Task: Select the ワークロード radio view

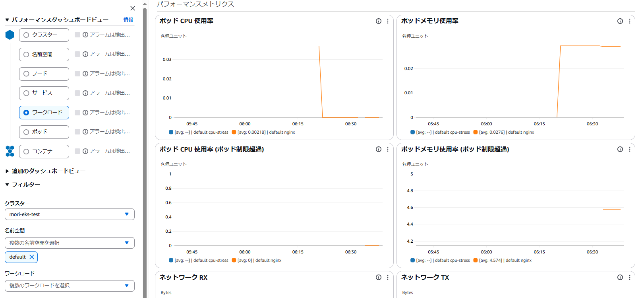Action: tap(26, 113)
